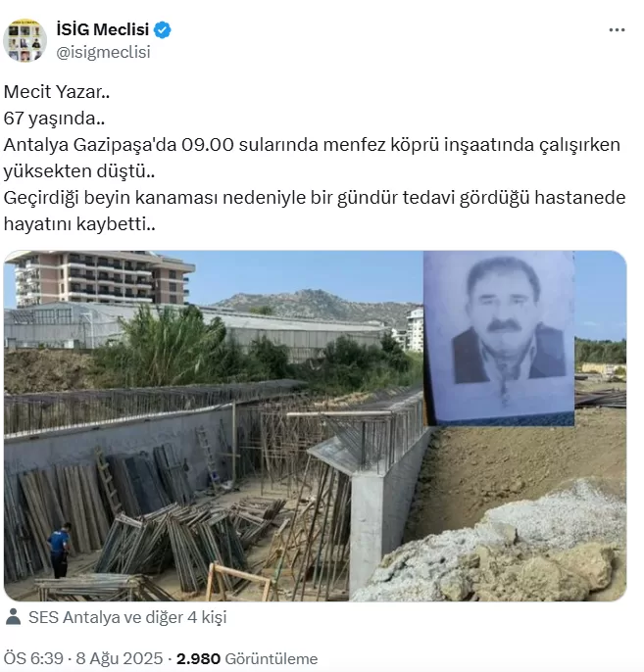The width and height of the screenshot is (644, 672).
Task: Click the tagged people person icon
Action: [14, 617]
